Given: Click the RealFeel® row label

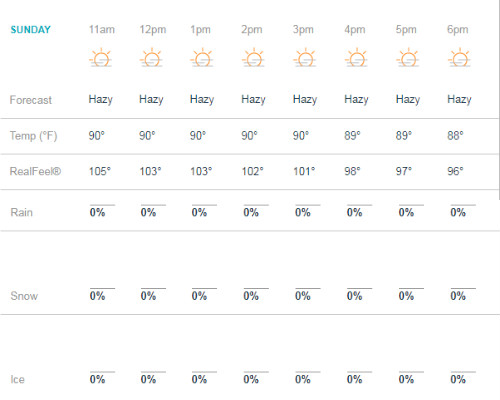Looking at the screenshot, I should [x=35, y=171].
